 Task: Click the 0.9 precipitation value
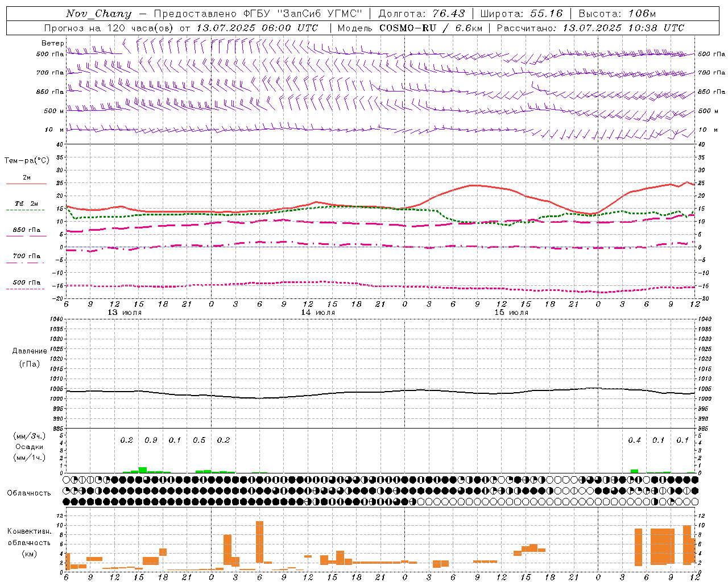151,440
